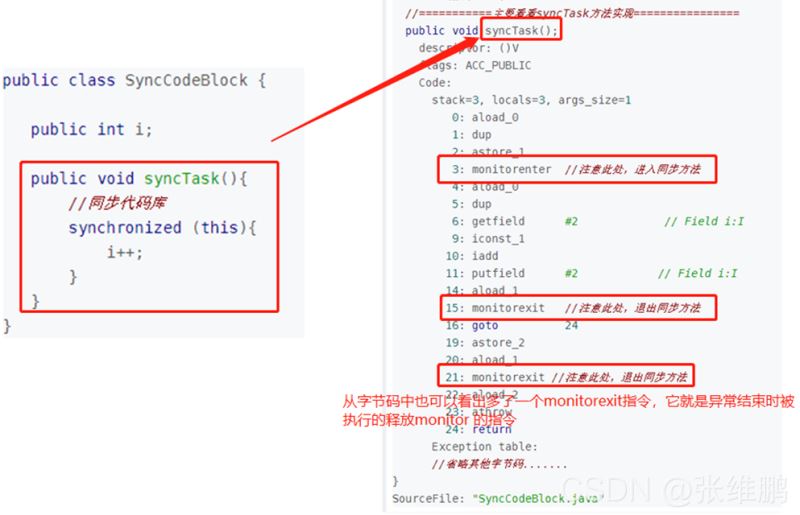Click the 'stack=3, locals=3, args_size=1' line

[x=531, y=100]
